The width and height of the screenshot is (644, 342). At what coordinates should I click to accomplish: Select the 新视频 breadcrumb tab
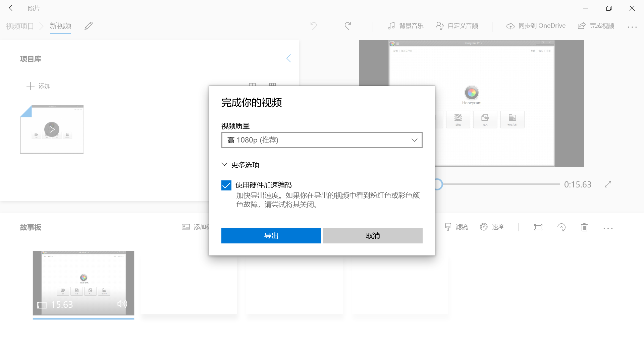click(60, 26)
